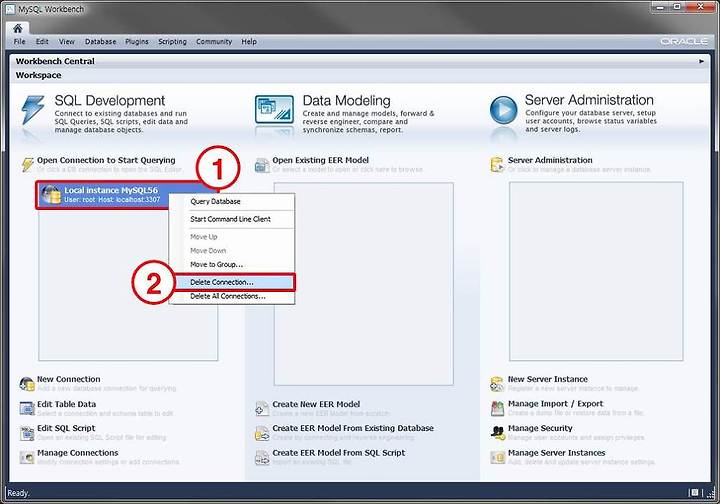The image size is (720, 504).
Task: Click the EER model list box
Action: (364, 284)
